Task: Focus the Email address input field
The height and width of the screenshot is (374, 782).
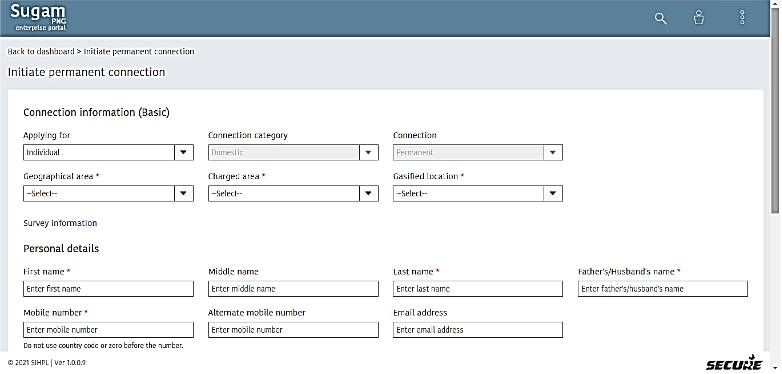Action: click(x=478, y=330)
